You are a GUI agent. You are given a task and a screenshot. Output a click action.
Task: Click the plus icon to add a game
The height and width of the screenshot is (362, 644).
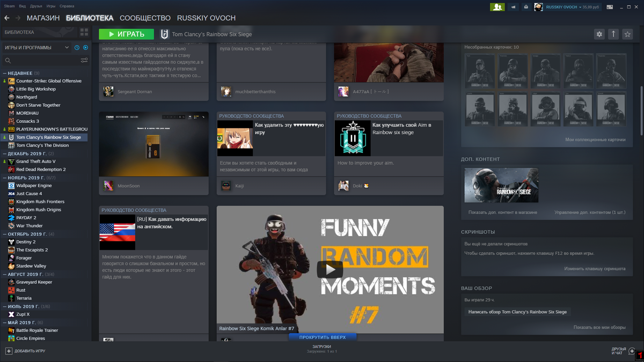pos(9,351)
